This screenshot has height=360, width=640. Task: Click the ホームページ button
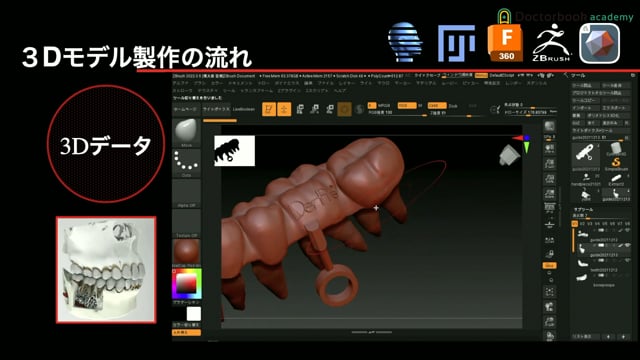pyautogui.click(x=185, y=109)
